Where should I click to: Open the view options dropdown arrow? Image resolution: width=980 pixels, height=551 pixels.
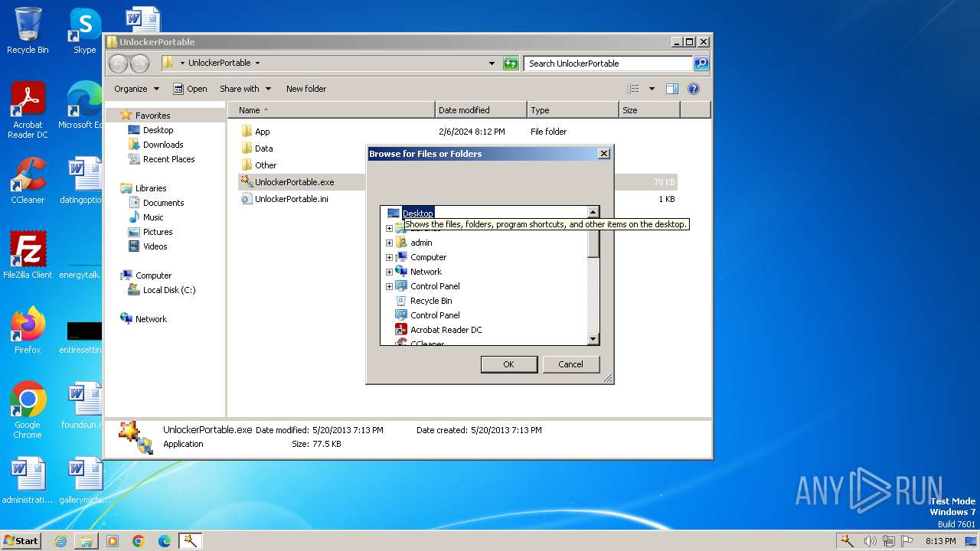tap(652, 89)
